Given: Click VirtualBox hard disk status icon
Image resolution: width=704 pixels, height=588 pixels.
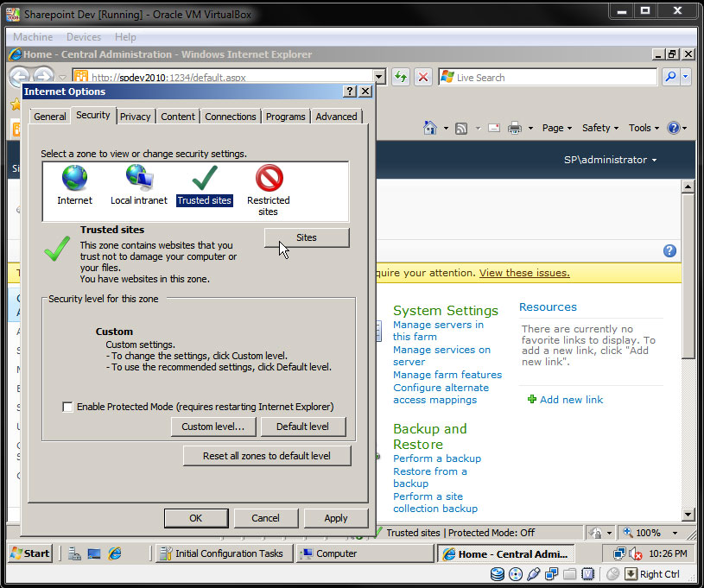Looking at the screenshot, I should pos(497,574).
